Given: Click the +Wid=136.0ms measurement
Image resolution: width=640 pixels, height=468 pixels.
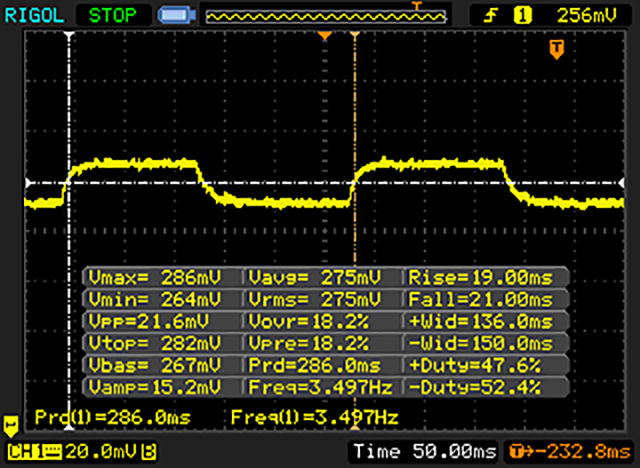Looking at the screenshot, I should 480,322.
